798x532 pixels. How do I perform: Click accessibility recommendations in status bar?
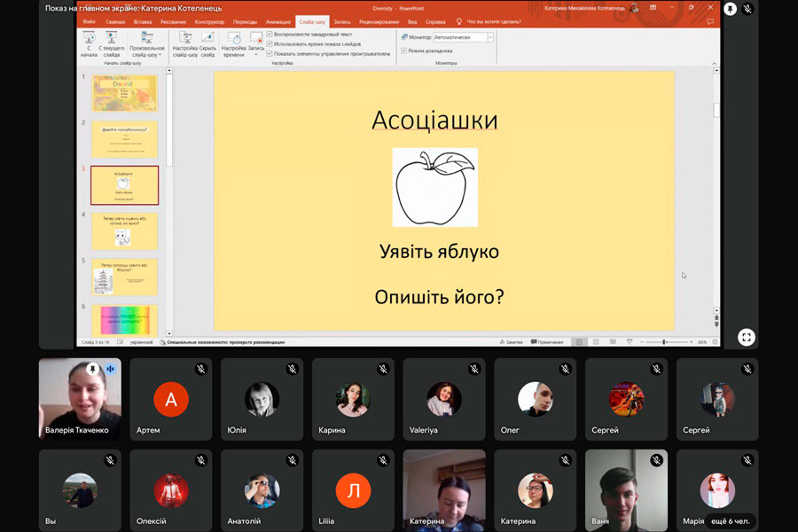point(223,342)
